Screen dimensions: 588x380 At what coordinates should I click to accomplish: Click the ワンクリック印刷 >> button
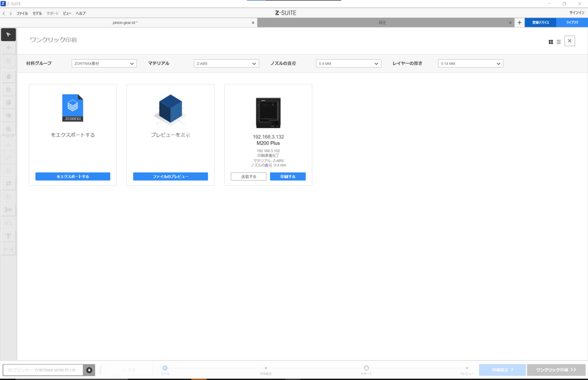click(x=556, y=370)
